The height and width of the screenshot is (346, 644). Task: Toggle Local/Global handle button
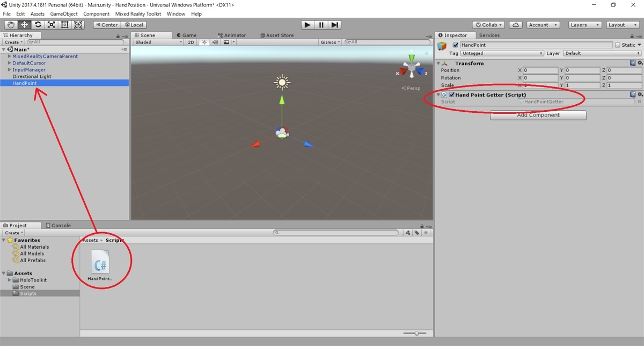[134, 25]
